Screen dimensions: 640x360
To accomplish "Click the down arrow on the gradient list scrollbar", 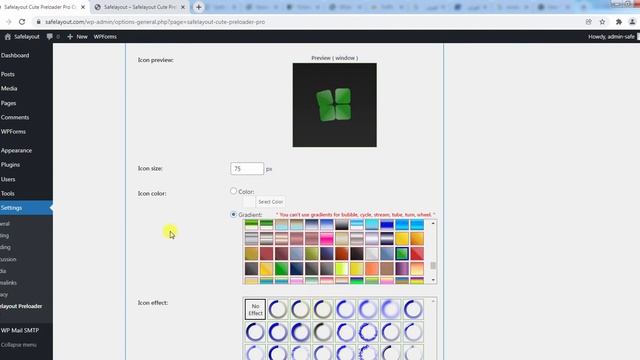I will click(x=433, y=280).
